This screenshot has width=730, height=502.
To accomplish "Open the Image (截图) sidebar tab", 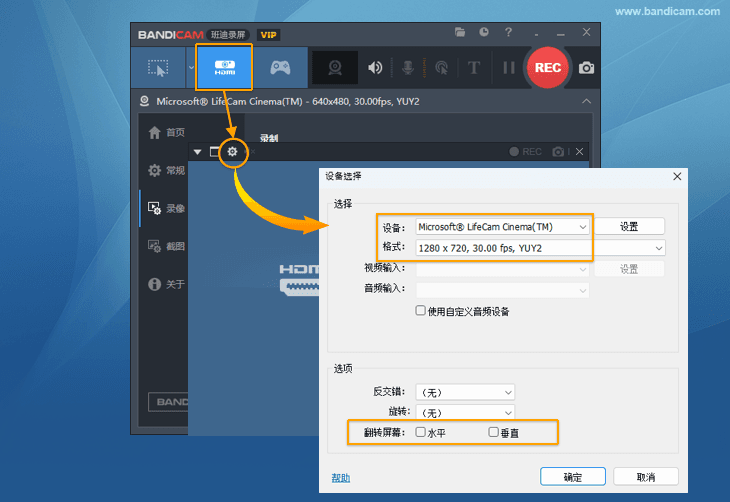I will (167, 246).
